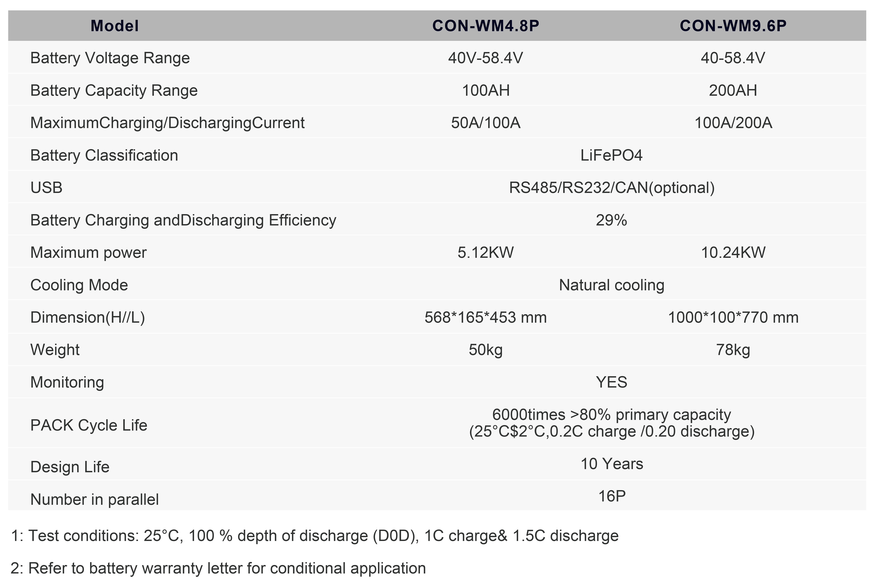Click the 200AH capacity value
873x588 pixels.
733,90
